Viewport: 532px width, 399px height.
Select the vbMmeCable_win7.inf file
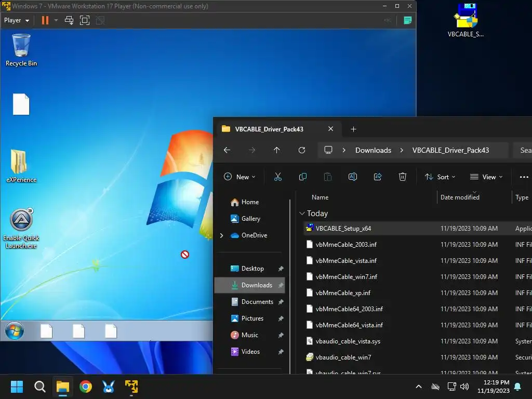coord(417,277)
